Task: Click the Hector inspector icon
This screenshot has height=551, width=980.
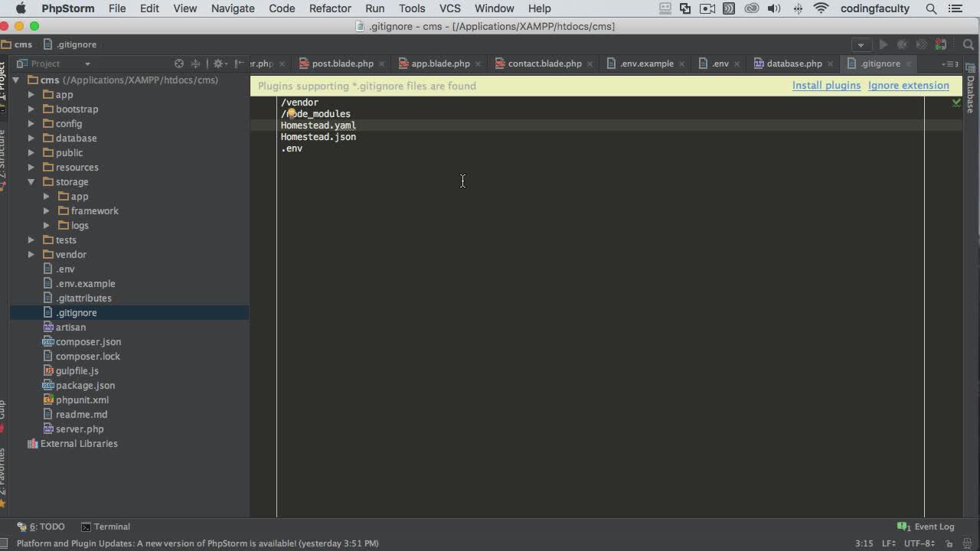Action: point(966,543)
